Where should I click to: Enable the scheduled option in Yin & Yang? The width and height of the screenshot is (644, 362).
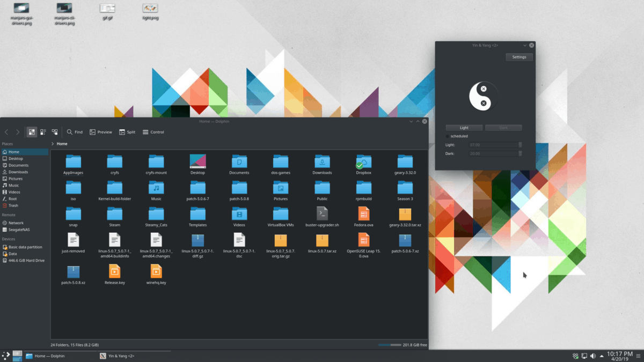coord(448,136)
